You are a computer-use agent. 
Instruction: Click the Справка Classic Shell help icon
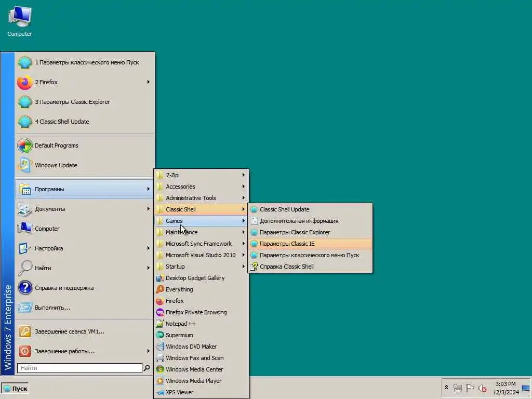[x=254, y=267]
